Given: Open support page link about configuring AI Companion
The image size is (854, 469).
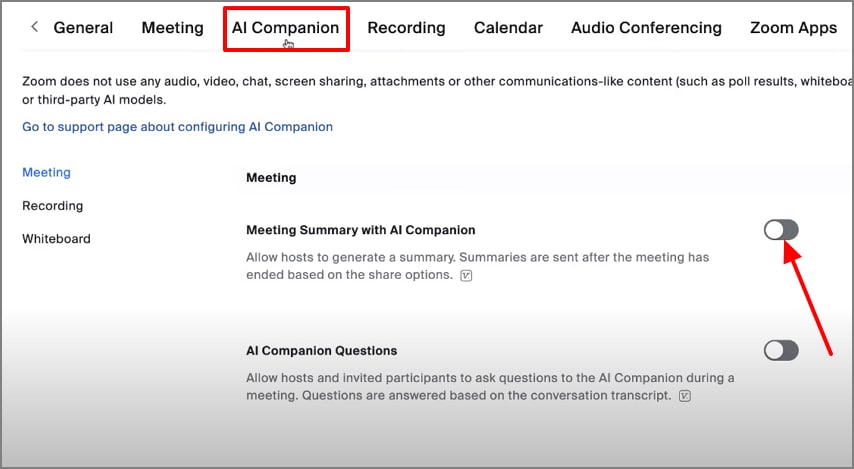Looking at the screenshot, I should click(177, 127).
